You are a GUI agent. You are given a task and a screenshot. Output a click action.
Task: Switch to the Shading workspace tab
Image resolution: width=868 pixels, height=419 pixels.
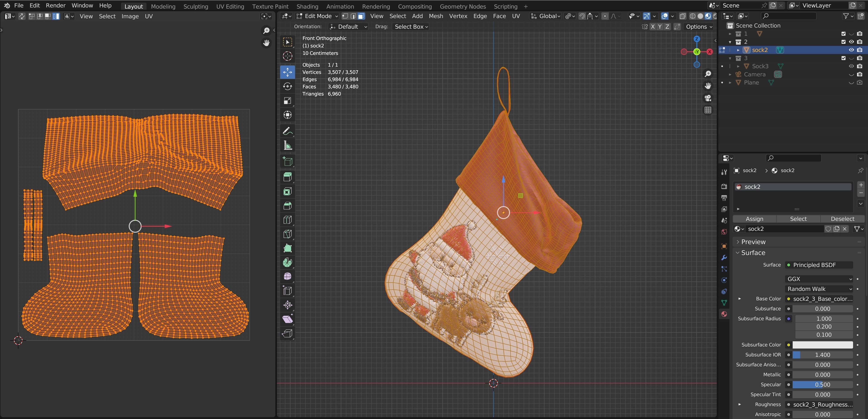tap(307, 6)
